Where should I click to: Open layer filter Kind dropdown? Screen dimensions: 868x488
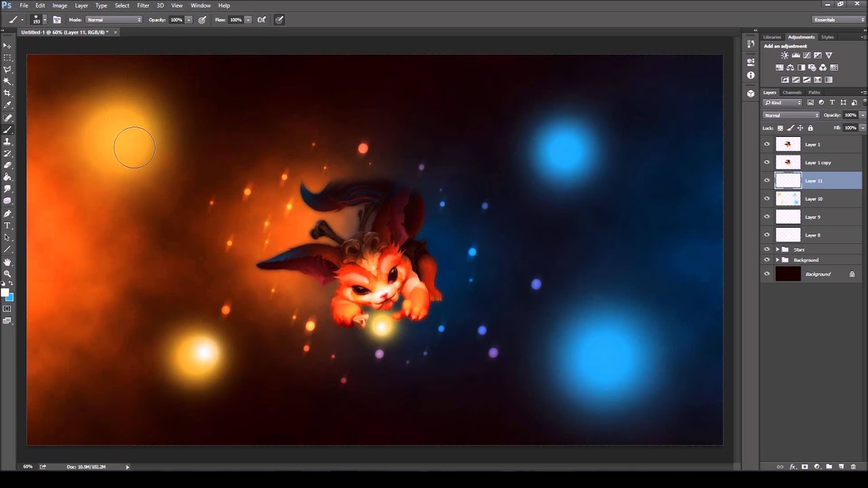[x=783, y=102]
